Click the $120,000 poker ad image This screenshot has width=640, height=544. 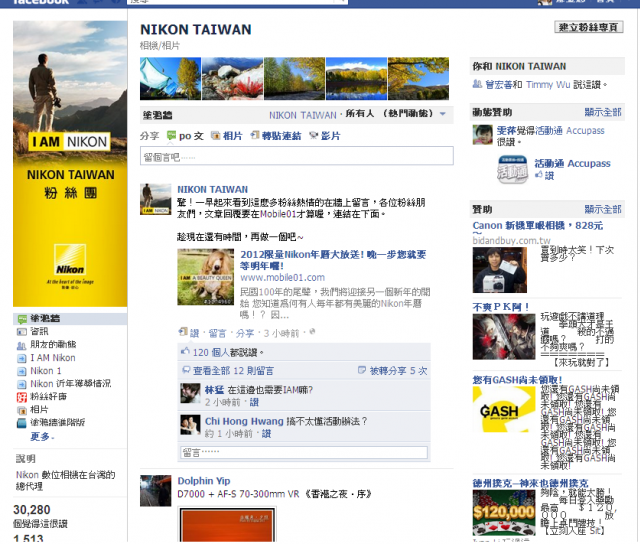point(504,513)
